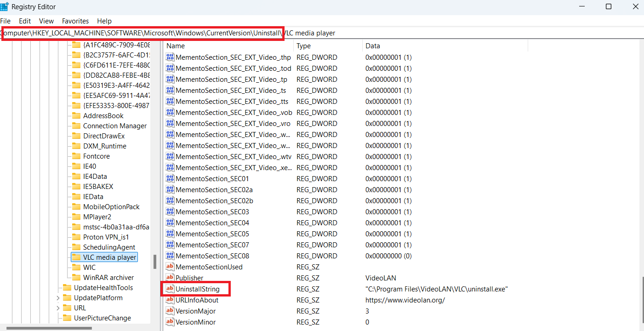Click the 0x00000000 (0) data cell
This screenshot has height=331, width=644.
coord(388,256)
